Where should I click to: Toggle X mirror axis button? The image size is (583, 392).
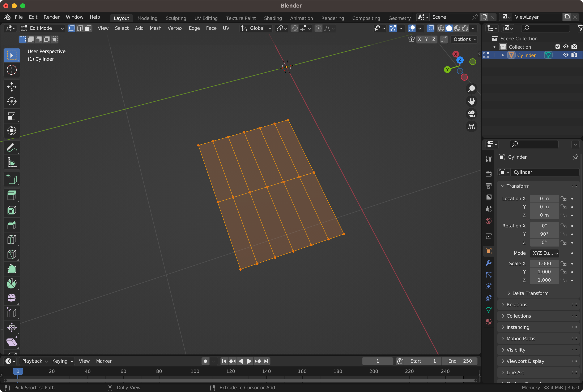(x=420, y=39)
